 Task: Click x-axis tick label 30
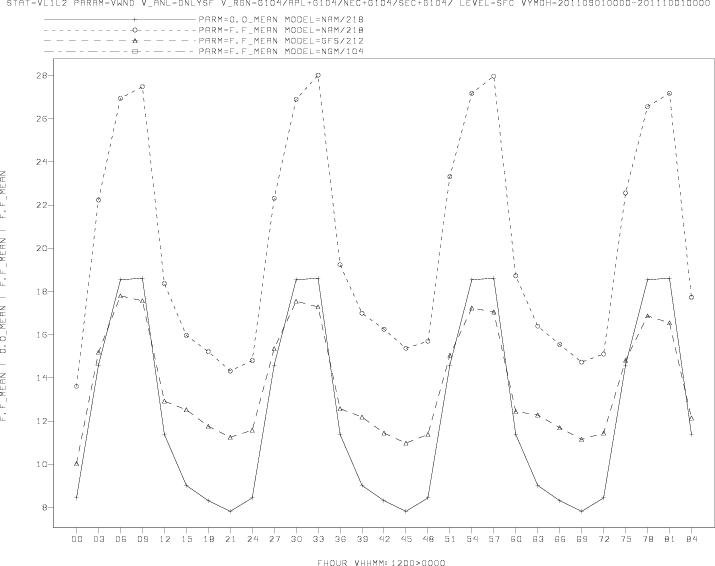point(296,539)
